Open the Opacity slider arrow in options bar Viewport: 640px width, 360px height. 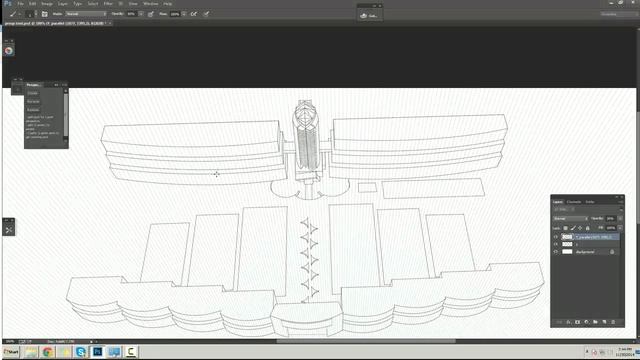141,14
